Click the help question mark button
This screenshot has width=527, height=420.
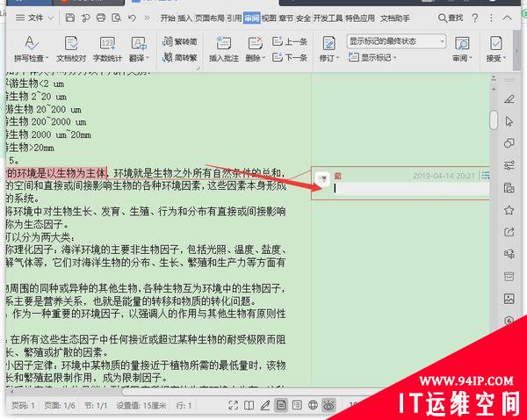(474, 18)
